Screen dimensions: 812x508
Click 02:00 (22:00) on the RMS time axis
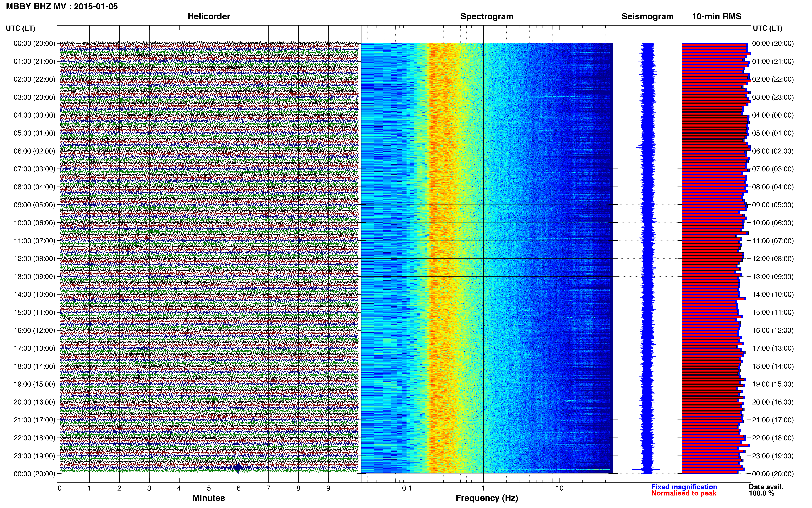pyautogui.click(x=773, y=79)
